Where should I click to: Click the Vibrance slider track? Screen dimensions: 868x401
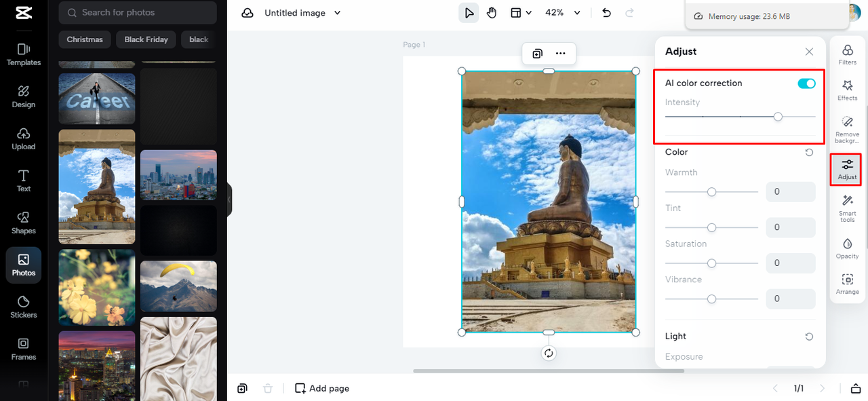711,299
